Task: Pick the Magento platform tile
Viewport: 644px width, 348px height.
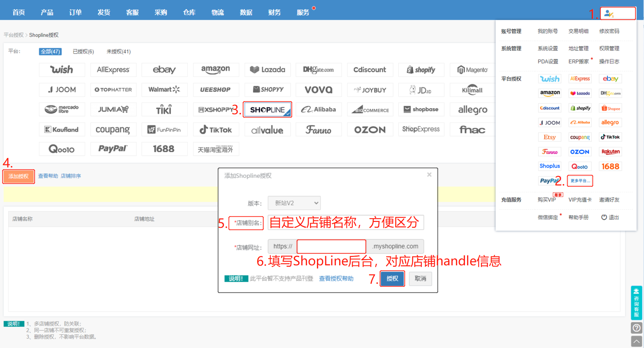Action: click(473, 70)
